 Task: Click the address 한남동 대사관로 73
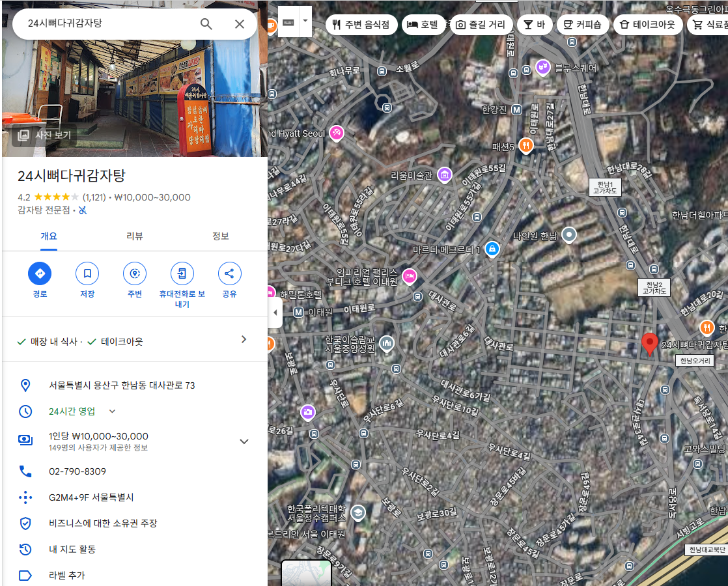point(122,385)
